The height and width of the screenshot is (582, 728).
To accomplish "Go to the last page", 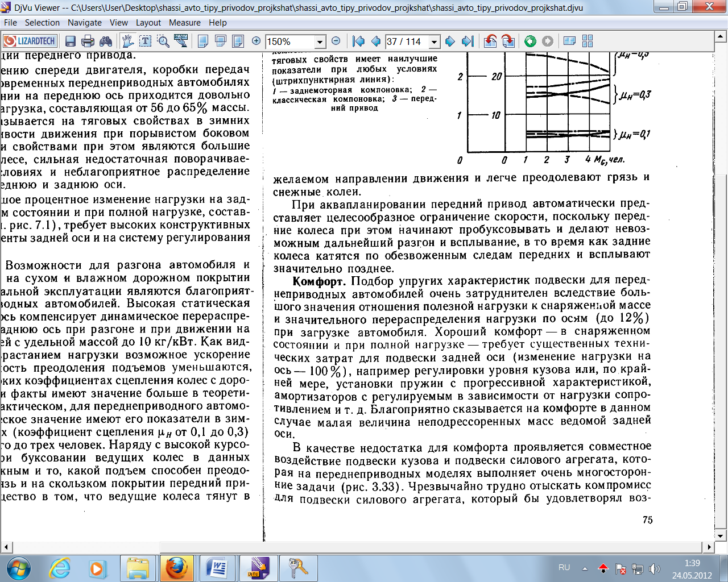I will pyautogui.click(x=468, y=41).
